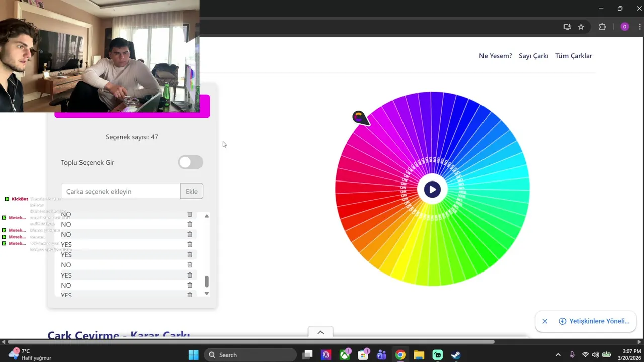Click the Chrome install app icon

coord(567,27)
